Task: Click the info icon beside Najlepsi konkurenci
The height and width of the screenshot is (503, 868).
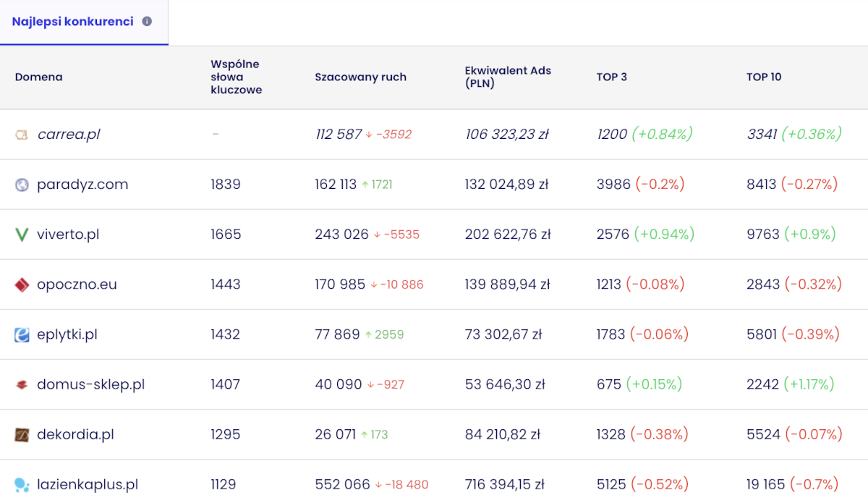Action: [147, 22]
